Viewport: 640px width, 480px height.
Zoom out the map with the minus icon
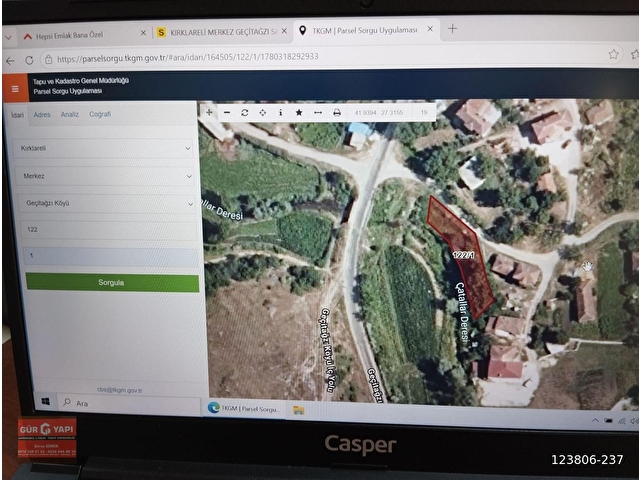coord(227,113)
